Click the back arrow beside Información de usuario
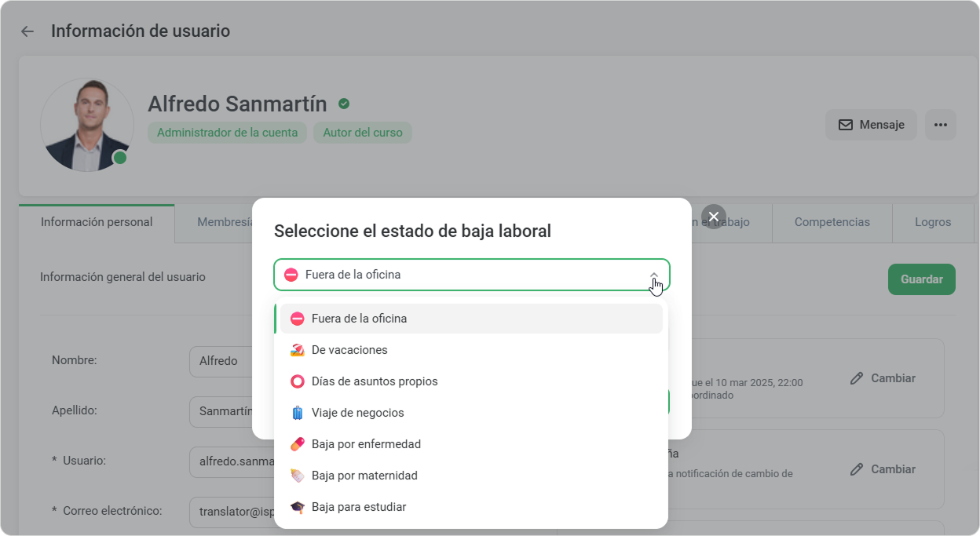 27,31
